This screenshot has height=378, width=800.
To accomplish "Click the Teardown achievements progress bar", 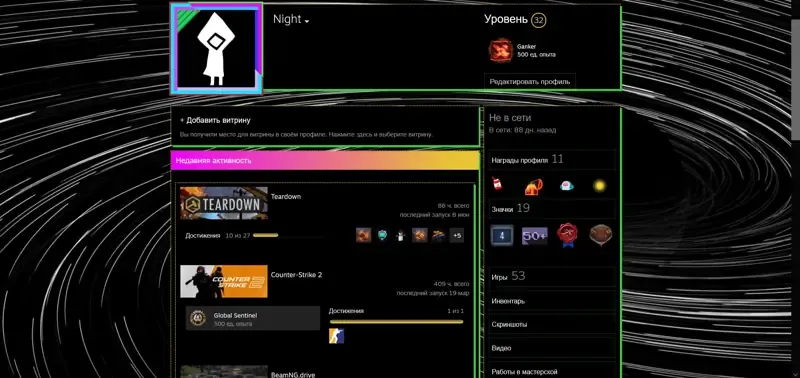I will pyautogui.click(x=288, y=236).
